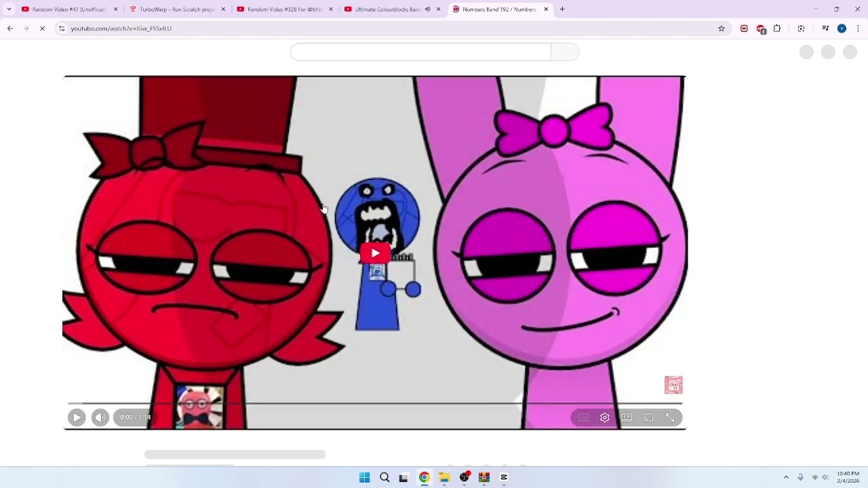Open OBS Studio from the taskbar
This screenshot has width=868, height=488.
pyautogui.click(x=464, y=478)
